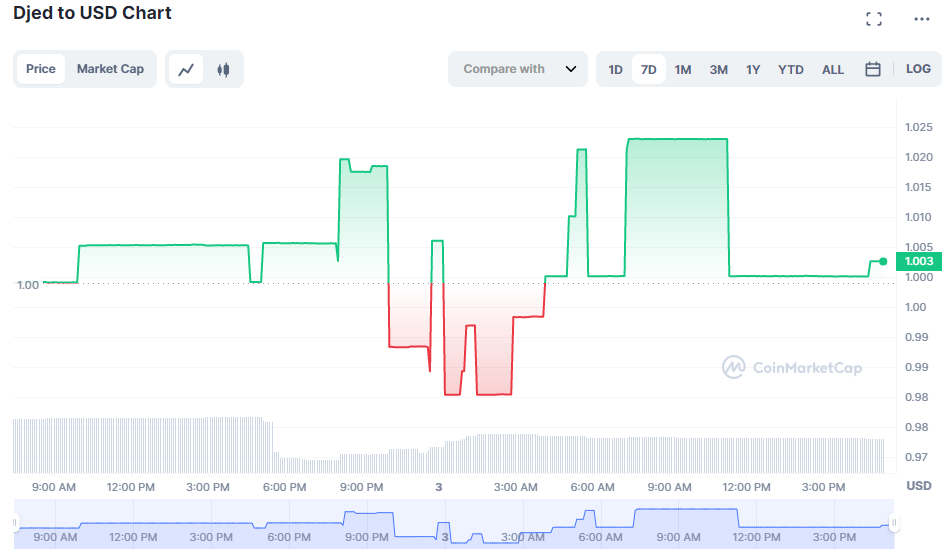Open the calendar date range picker
This screenshot has width=943, height=560.
pyautogui.click(x=873, y=69)
